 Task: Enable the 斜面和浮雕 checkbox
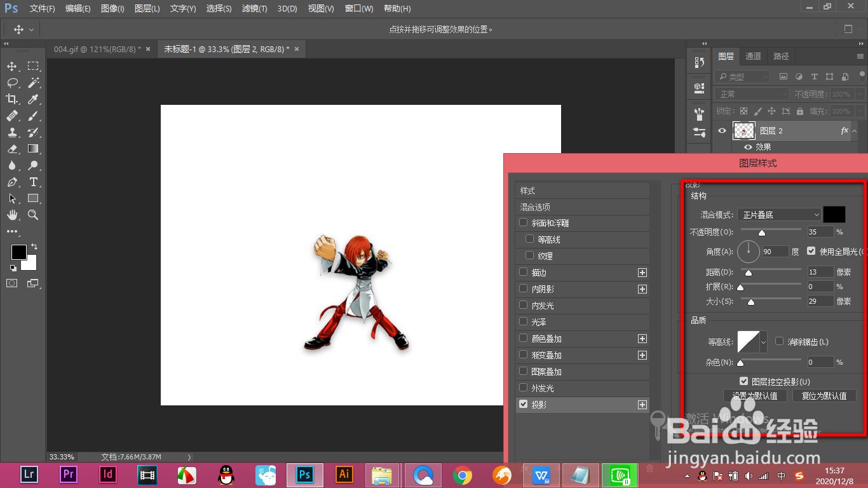(x=524, y=222)
